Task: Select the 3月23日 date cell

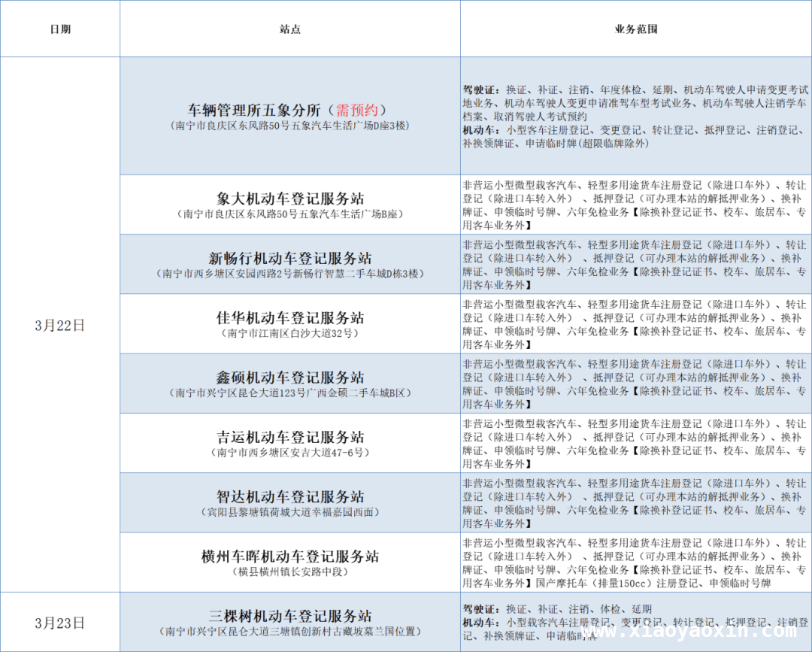Action: (59, 623)
